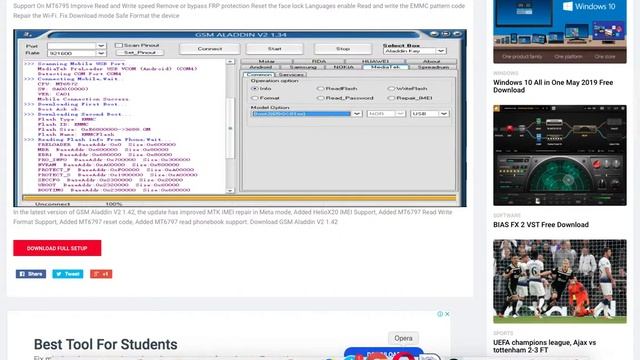The width and height of the screenshot is (640, 360).
Task: Click the orange 100% progress bar
Action: (x=239, y=198)
